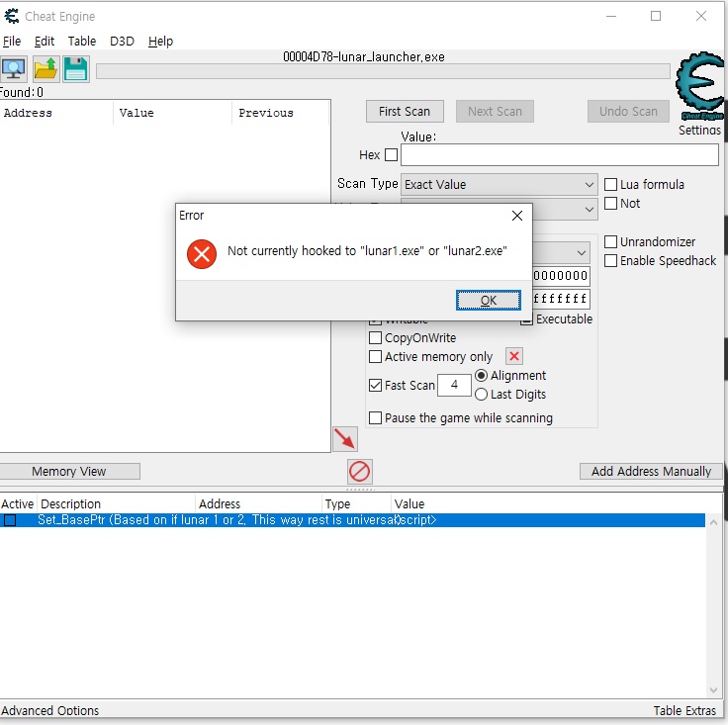728x725 pixels.
Task: Click the Description column header
Action: [116, 503]
